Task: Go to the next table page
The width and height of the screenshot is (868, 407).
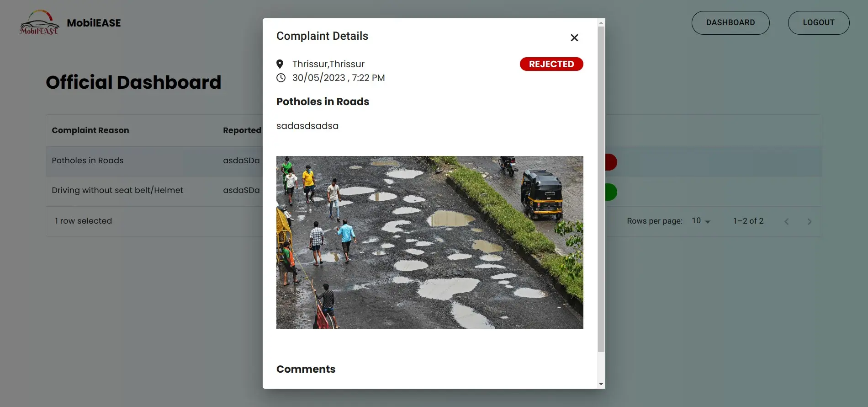Action: point(810,221)
